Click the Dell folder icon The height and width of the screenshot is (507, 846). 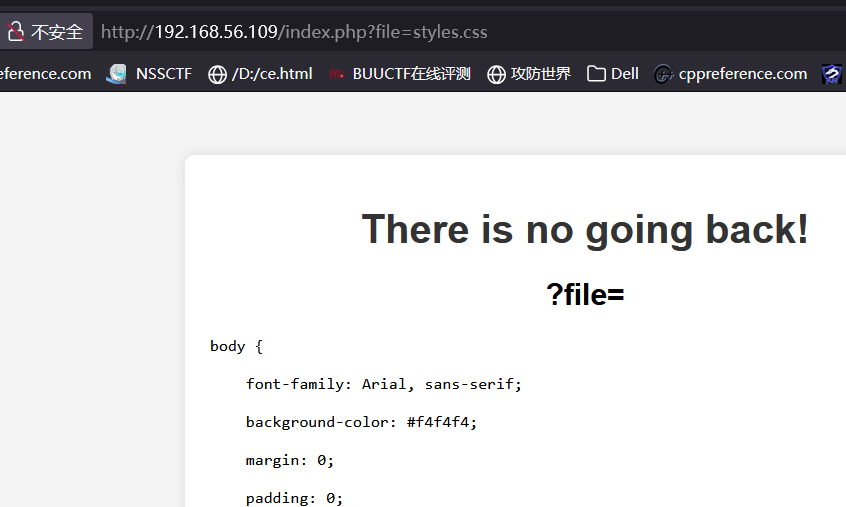(596, 74)
